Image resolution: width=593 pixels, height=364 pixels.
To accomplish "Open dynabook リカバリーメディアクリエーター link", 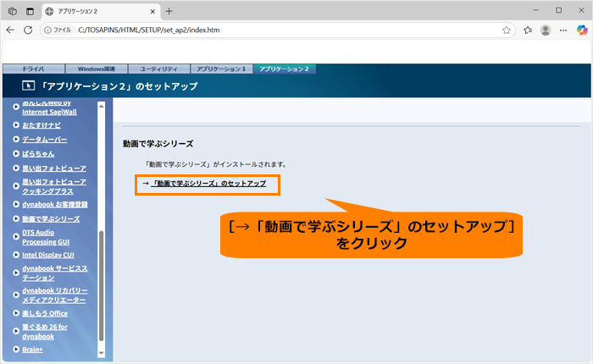I will click(54, 295).
